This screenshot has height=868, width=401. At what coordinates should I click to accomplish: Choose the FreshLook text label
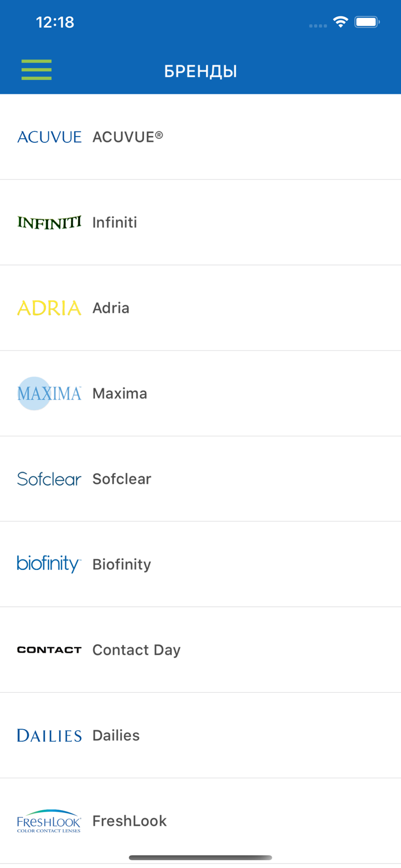pos(130,821)
